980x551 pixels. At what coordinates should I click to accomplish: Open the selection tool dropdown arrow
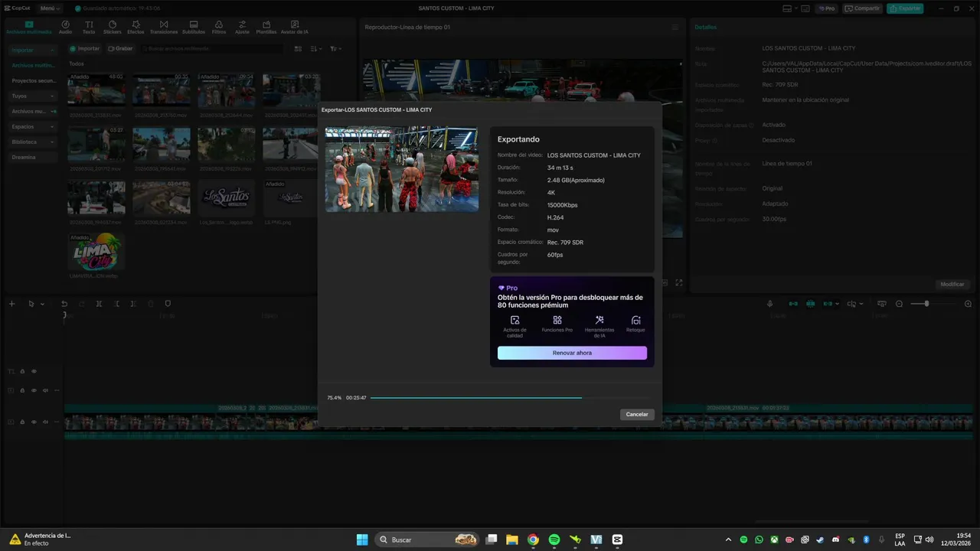[42, 304]
